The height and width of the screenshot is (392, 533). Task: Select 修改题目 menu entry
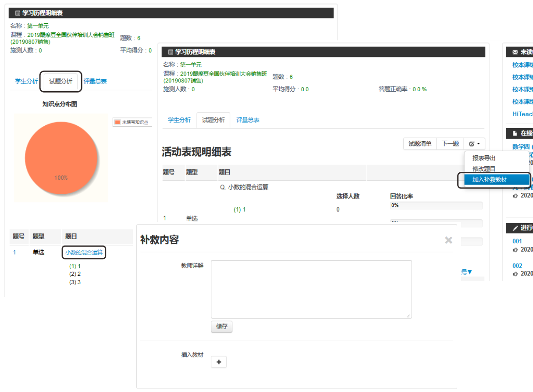point(484,169)
